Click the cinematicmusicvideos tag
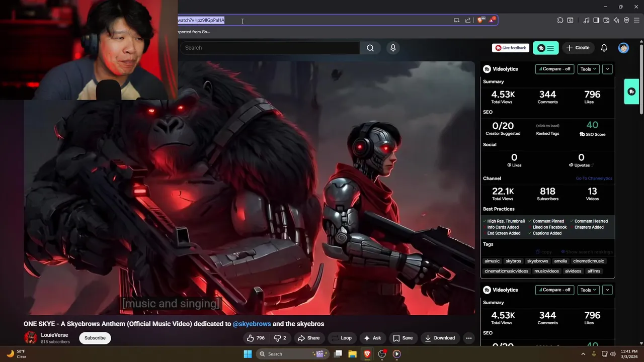 (x=507, y=271)
